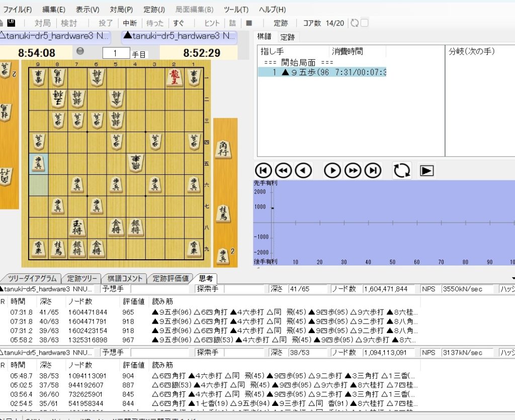Click the boxed play triangle icon
Screen dimensions: 515x420
click(426, 171)
